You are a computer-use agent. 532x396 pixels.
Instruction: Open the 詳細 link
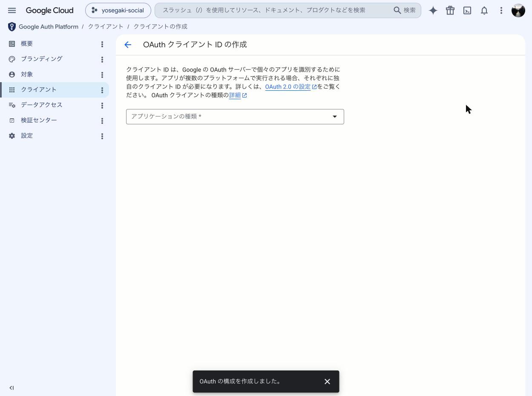(238, 95)
